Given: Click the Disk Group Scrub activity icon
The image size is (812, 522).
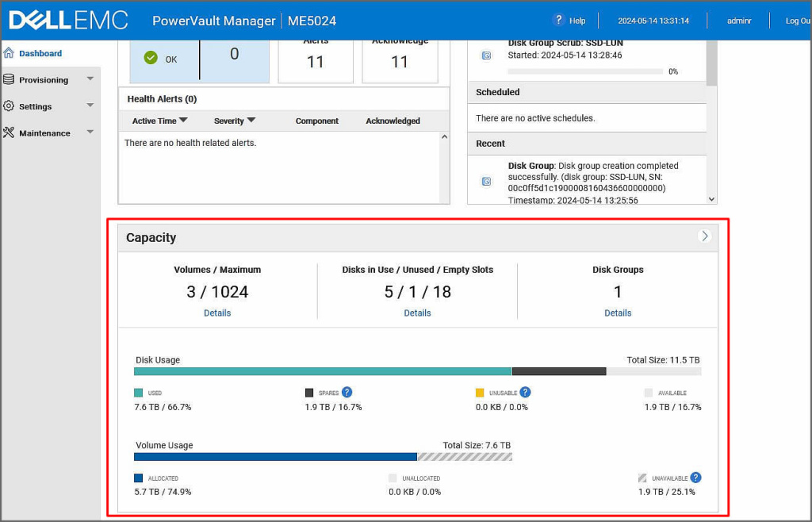Looking at the screenshot, I should point(486,56).
